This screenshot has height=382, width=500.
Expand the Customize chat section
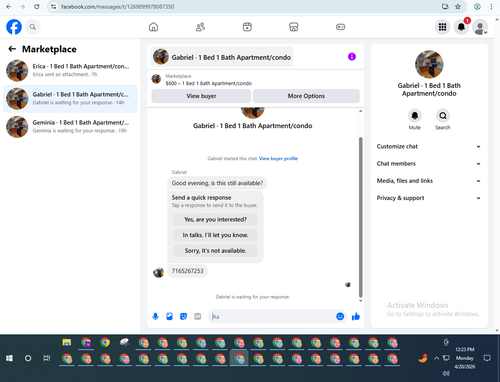click(429, 146)
